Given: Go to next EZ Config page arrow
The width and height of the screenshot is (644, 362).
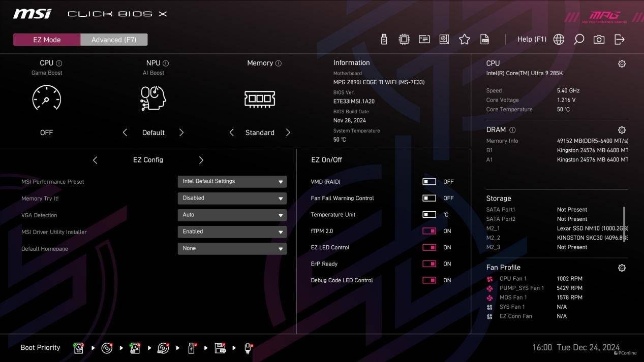Looking at the screenshot, I should pyautogui.click(x=201, y=160).
